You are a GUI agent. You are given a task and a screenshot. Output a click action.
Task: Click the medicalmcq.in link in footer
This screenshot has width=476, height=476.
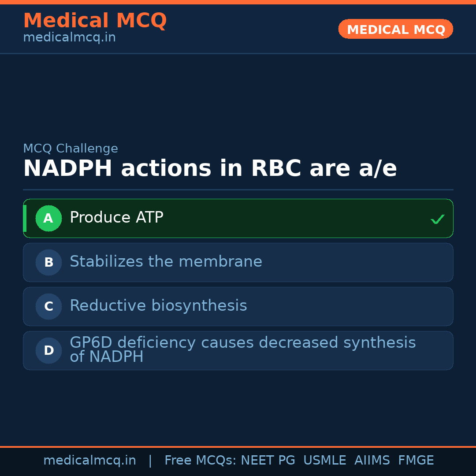tap(89, 461)
